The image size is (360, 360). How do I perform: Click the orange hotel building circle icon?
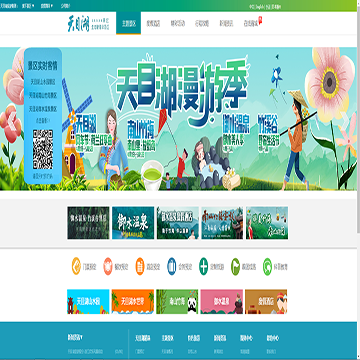[140, 267]
